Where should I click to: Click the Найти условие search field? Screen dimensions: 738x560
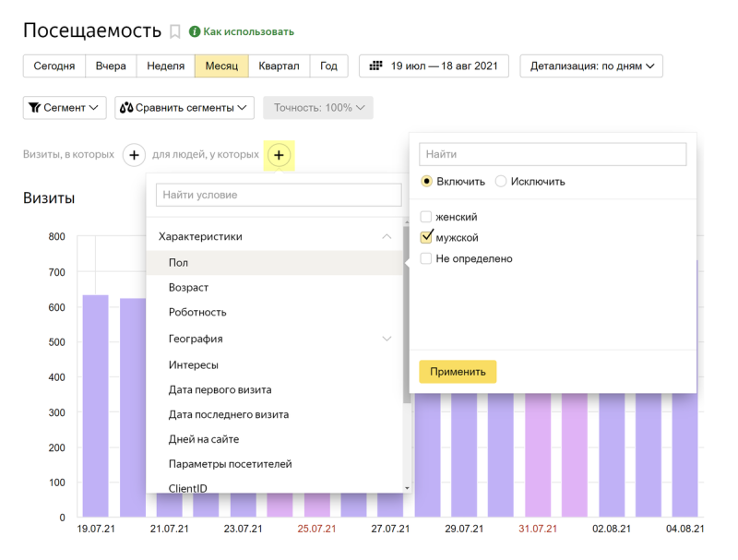click(x=279, y=195)
